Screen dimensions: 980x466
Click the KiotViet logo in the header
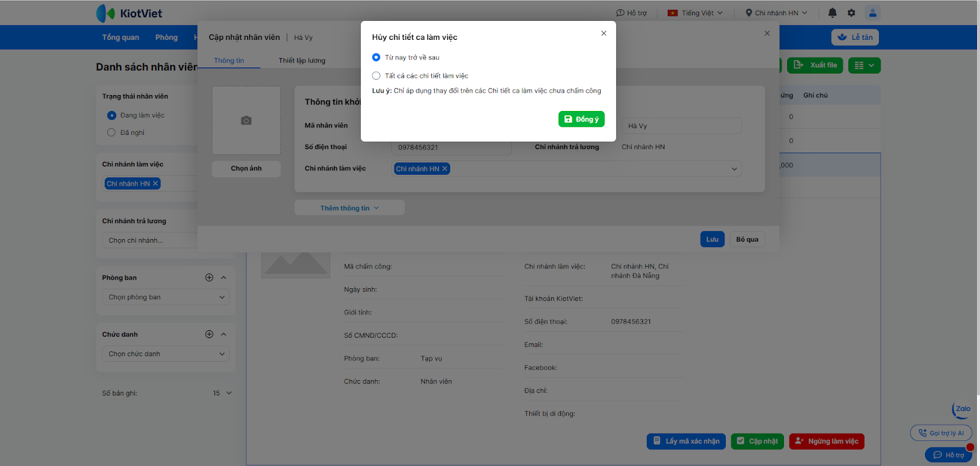click(129, 13)
